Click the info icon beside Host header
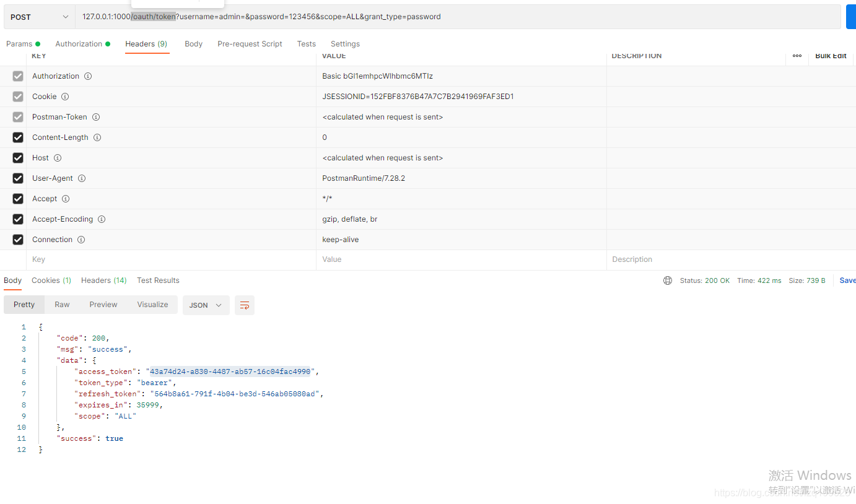The width and height of the screenshot is (856, 504). [58, 157]
